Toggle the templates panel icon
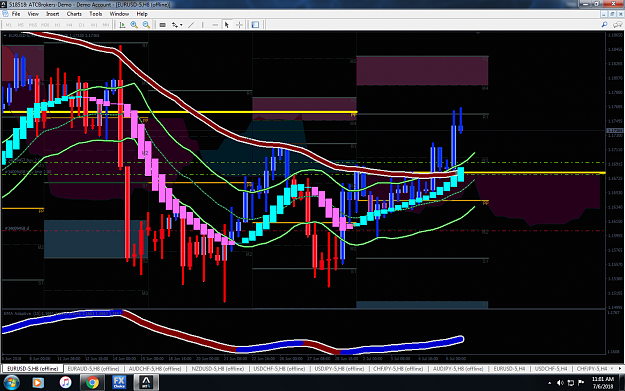625x391 pixels. point(255,25)
